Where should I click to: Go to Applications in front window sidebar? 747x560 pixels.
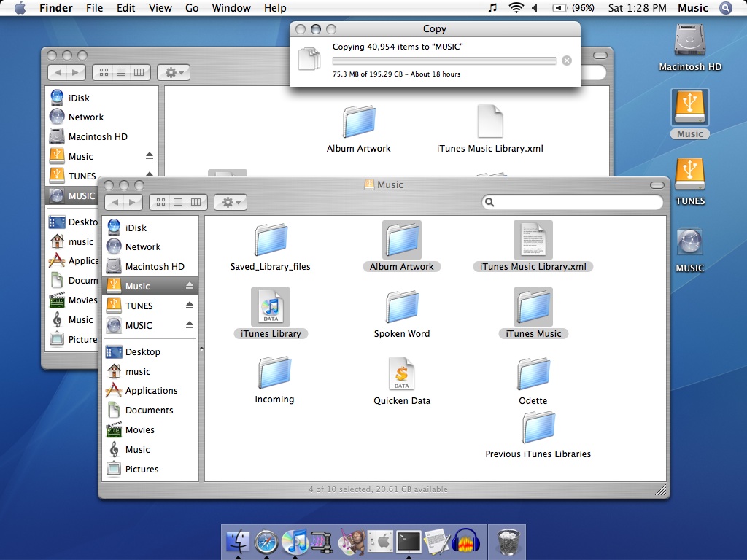(x=151, y=391)
